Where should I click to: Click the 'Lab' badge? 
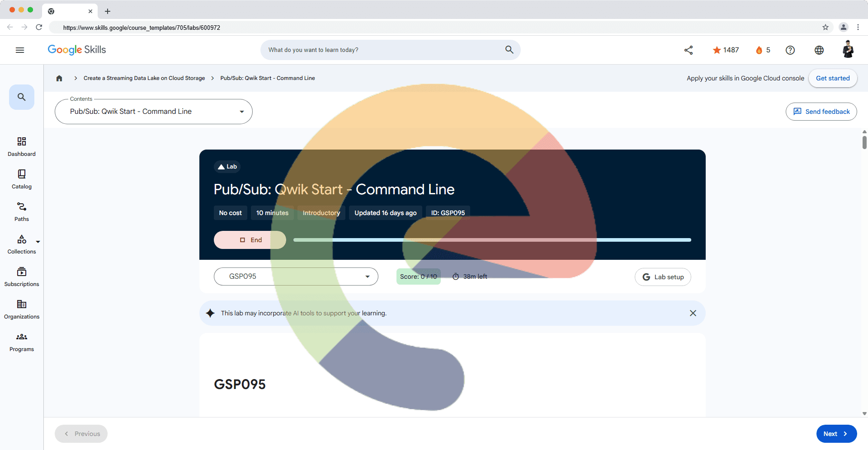[x=227, y=167]
